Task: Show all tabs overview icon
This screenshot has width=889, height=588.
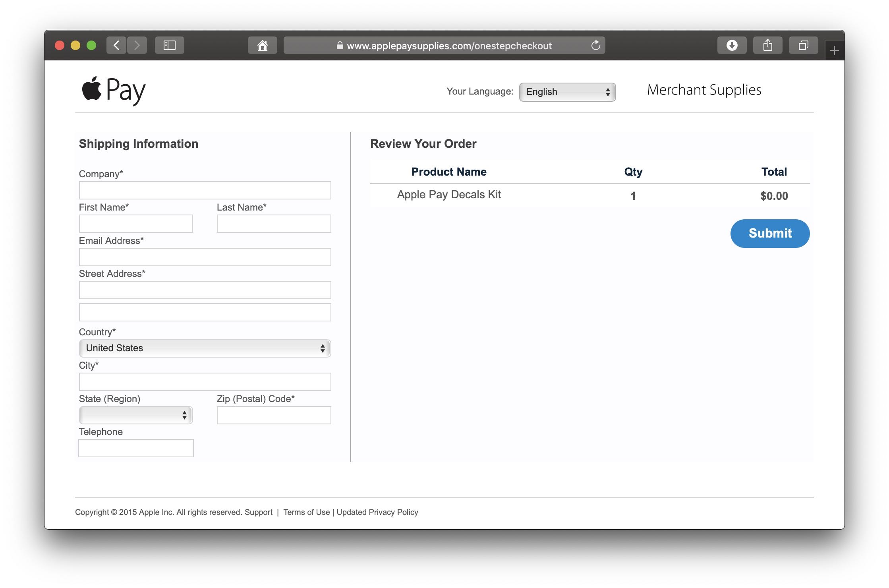Action: pos(803,45)
